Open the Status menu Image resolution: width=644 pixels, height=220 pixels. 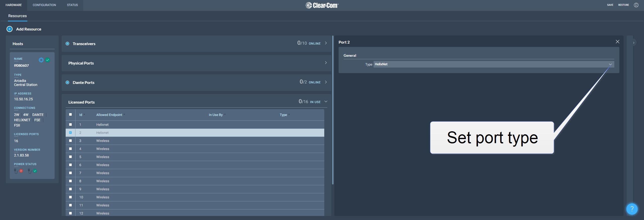[72, 5]
